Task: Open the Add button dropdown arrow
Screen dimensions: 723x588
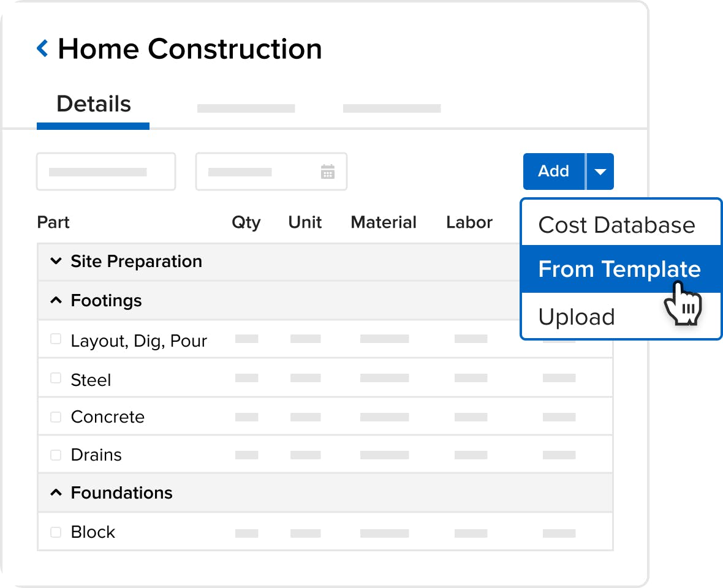Action: click(x=600, y=171)
